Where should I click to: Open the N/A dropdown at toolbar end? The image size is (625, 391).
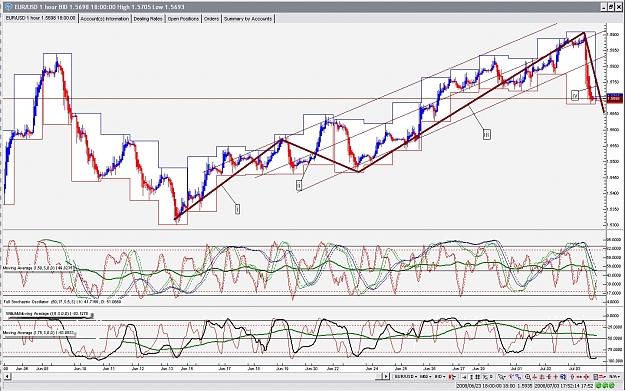(614, 377)
